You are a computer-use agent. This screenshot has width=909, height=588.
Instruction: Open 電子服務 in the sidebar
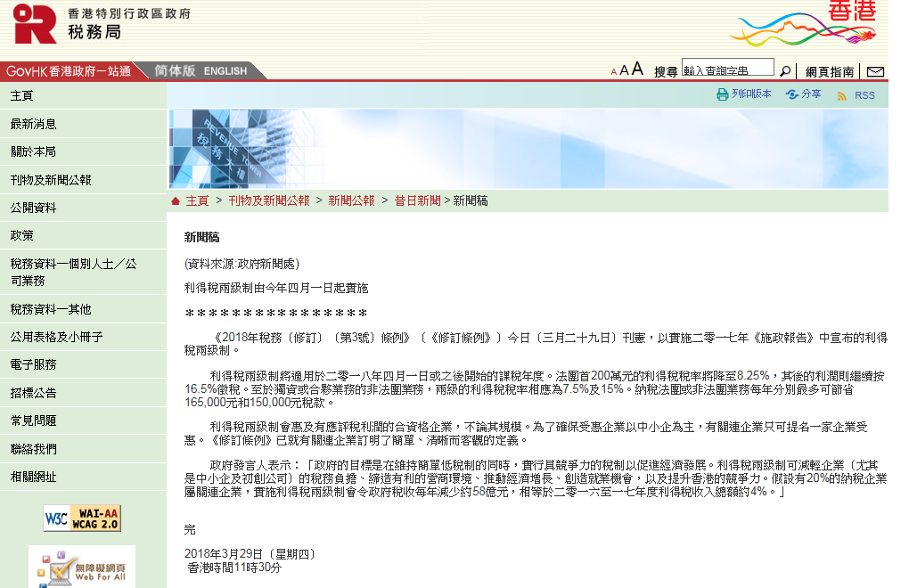tap(33, 364)
